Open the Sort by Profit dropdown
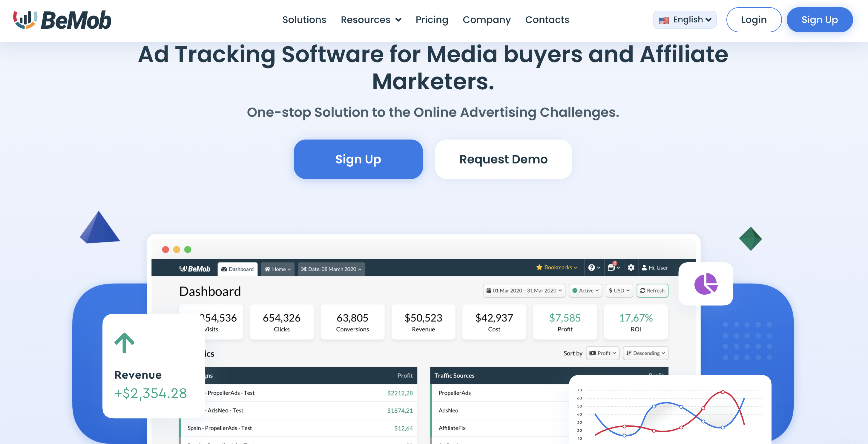This screenshot has height=444, width=868. [602, 353]
